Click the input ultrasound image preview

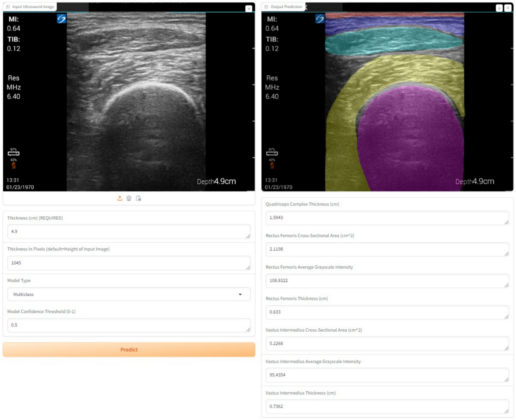point(136,103)
